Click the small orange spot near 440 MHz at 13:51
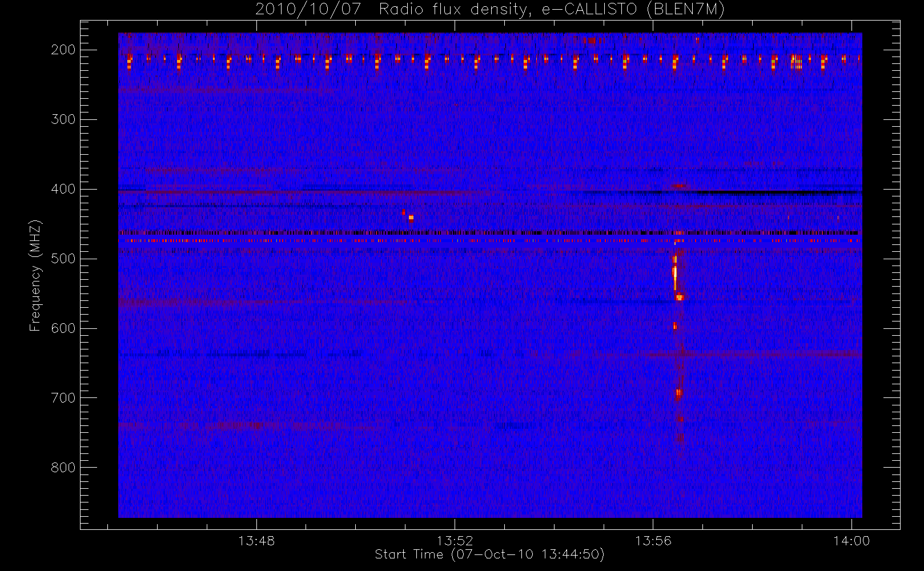Screen dimensions: 924x571 pos(411,218)
